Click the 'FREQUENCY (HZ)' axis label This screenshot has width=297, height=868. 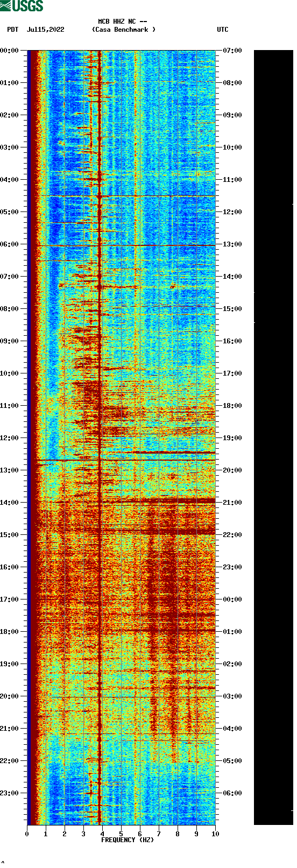point(128,840)
